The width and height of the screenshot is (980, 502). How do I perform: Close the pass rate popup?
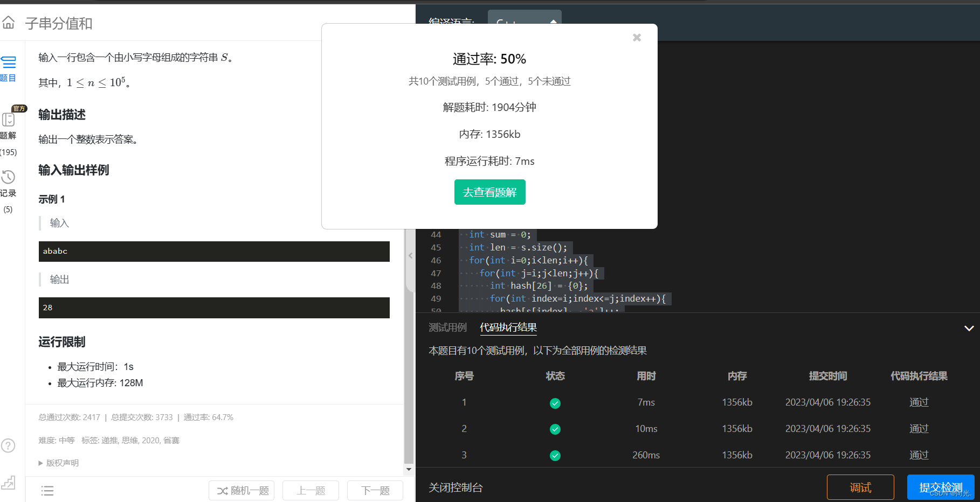coord(637,37)
